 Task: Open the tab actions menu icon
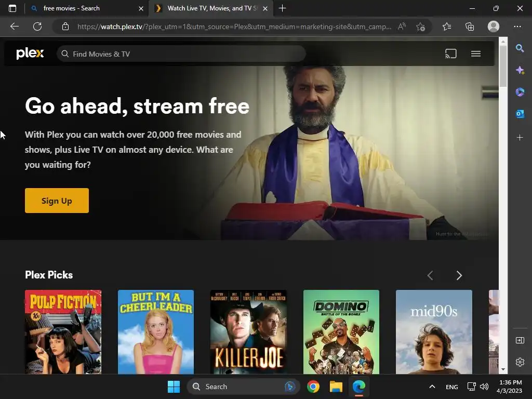click(12, 8)
